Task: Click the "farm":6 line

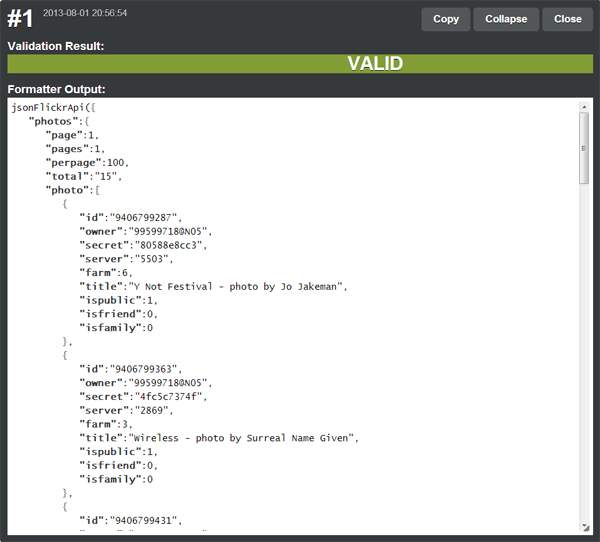Action: click(x=106, y=273)
